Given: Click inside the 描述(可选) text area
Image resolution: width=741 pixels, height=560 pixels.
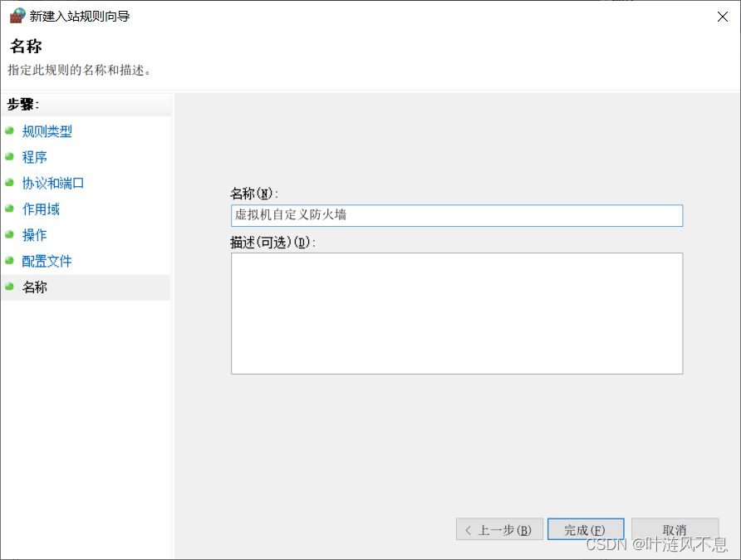Looking at the screenshot, I should [457, 313].
